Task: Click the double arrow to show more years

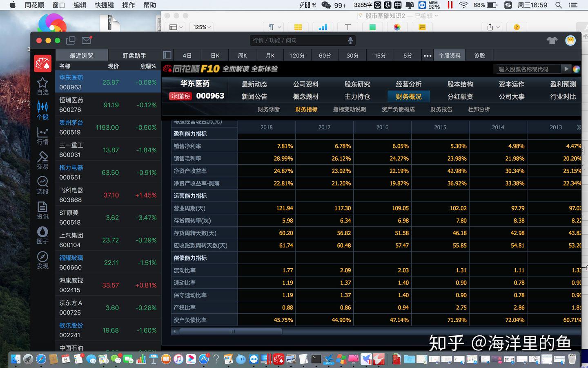Action: 579,127
